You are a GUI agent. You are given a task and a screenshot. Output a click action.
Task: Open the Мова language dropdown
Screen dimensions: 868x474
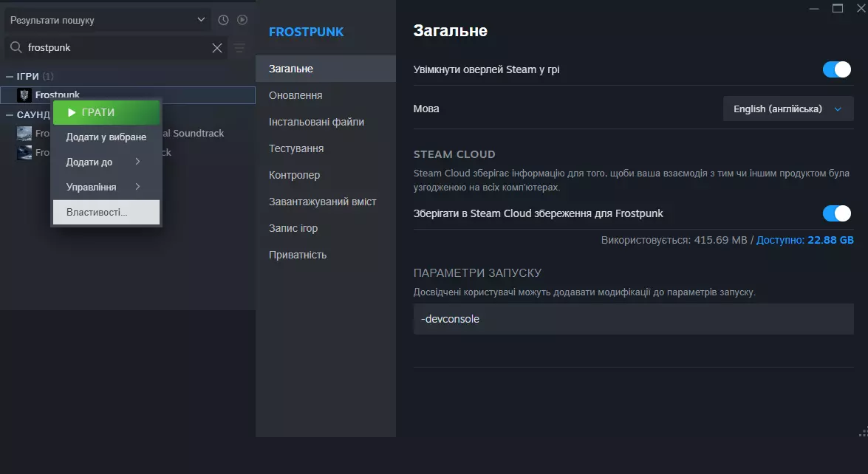click(x=788, y=109)
